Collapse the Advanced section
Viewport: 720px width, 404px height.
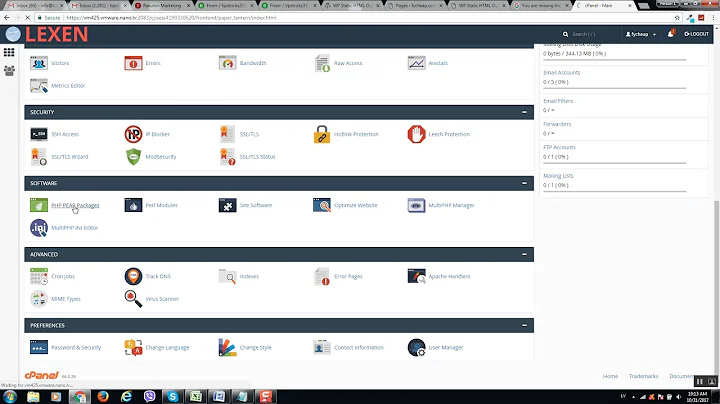pos(524,254)
